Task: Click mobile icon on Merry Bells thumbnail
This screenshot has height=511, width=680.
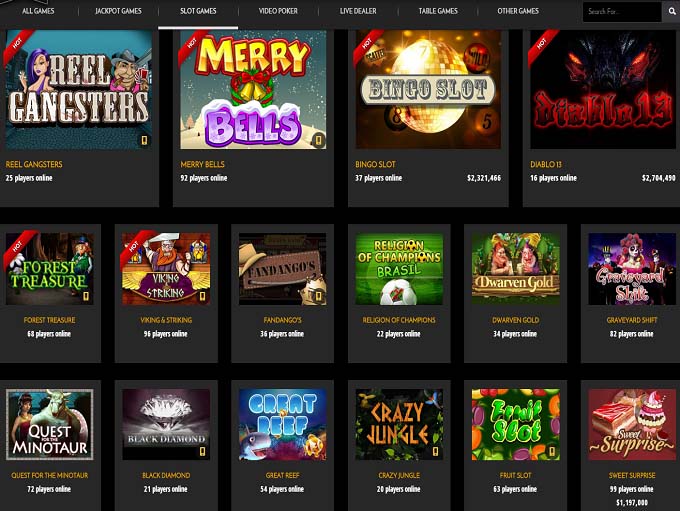Action: (x=319, y=140)
